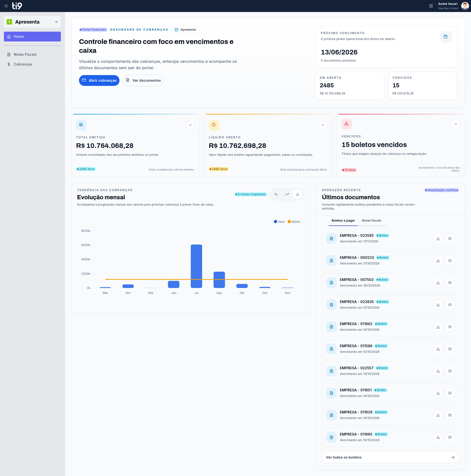The height and width of the screenshot is (476, 471).
Task: Switch chart to bar chart view
Action: [x=298, y=194]
